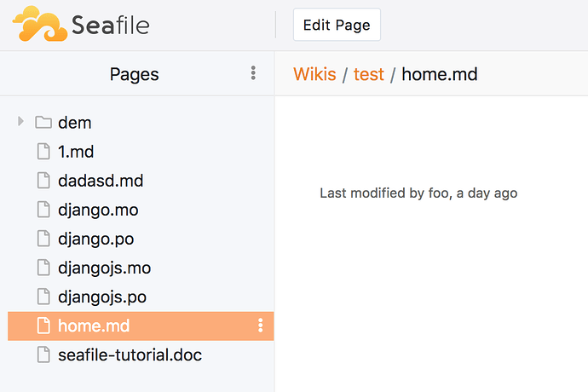Open the home.md row options menu

point(260,326)
